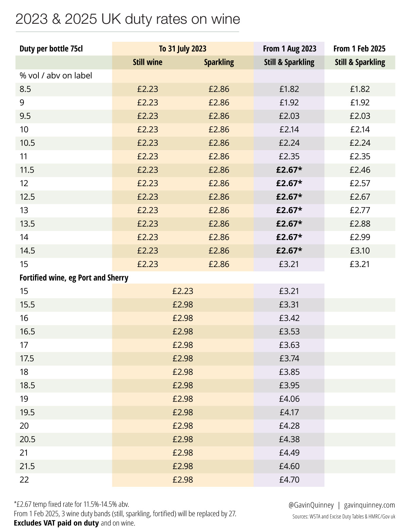The width and height of the screenshot is (408, 532).
Task: Click the sources line citing WSTA and HMRC
Action: [x=344, y=516]
